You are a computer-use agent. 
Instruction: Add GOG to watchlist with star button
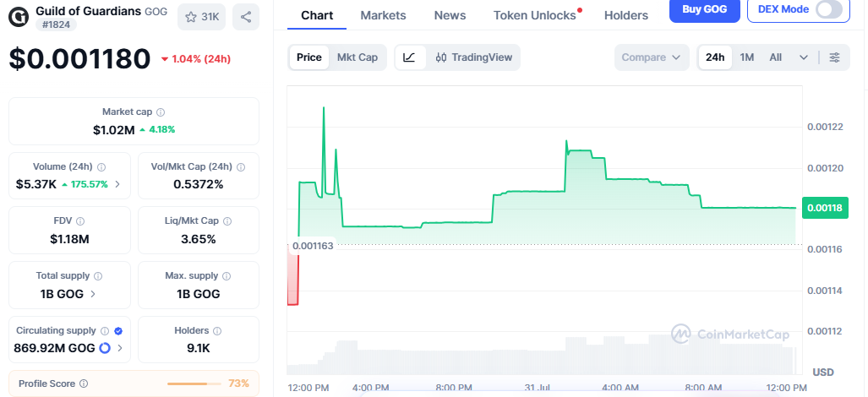(x=201, y=17)
